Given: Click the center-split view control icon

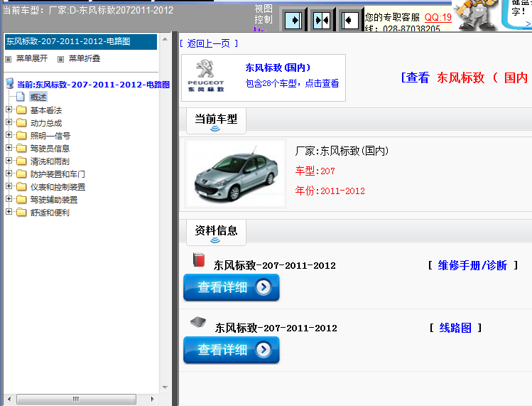Looking at the screenshot, I should tap(321, 21).
